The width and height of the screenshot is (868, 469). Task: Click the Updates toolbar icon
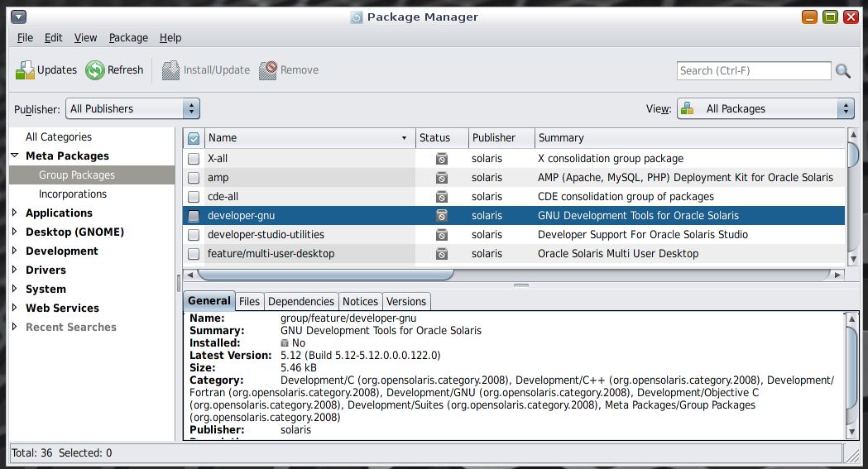click(x=24, y=70)
